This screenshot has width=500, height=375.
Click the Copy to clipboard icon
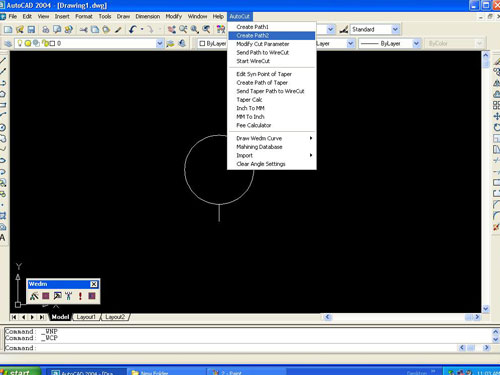[95, 30]
